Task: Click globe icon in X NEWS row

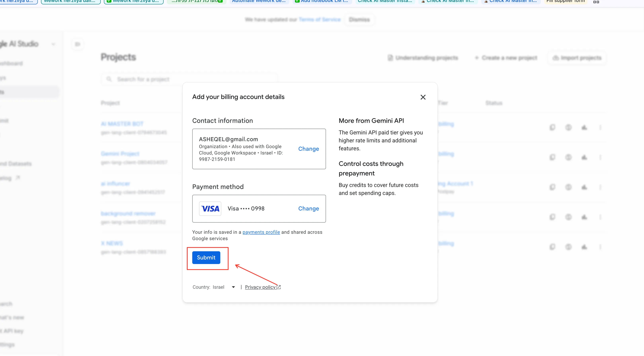Action: [x=569, y=247]
